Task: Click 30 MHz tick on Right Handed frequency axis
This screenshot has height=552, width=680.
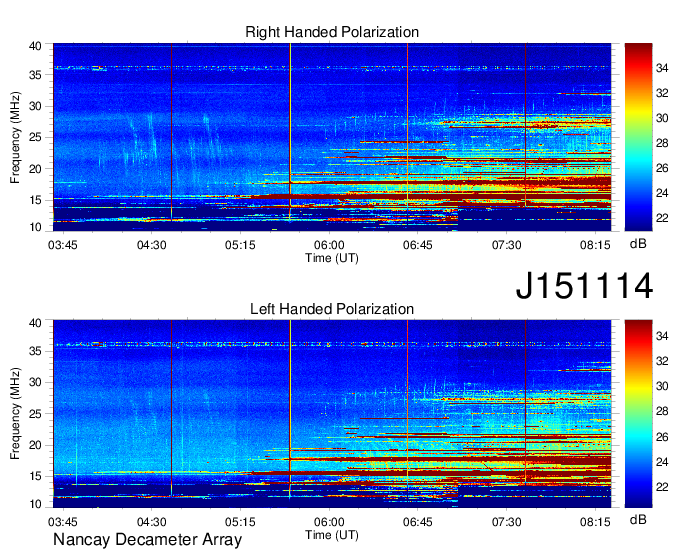Action: [36, 106]
